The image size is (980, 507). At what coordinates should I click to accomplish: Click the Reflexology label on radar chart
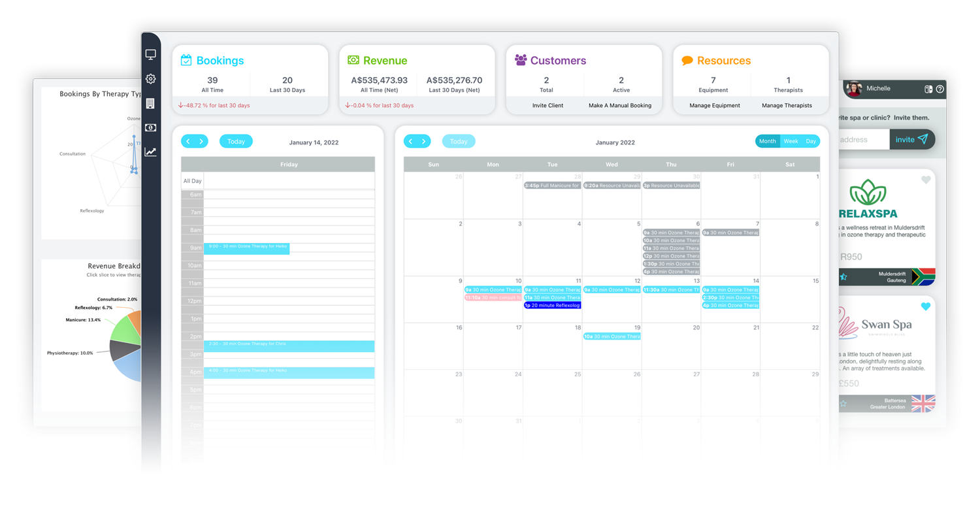click(92, 211)
